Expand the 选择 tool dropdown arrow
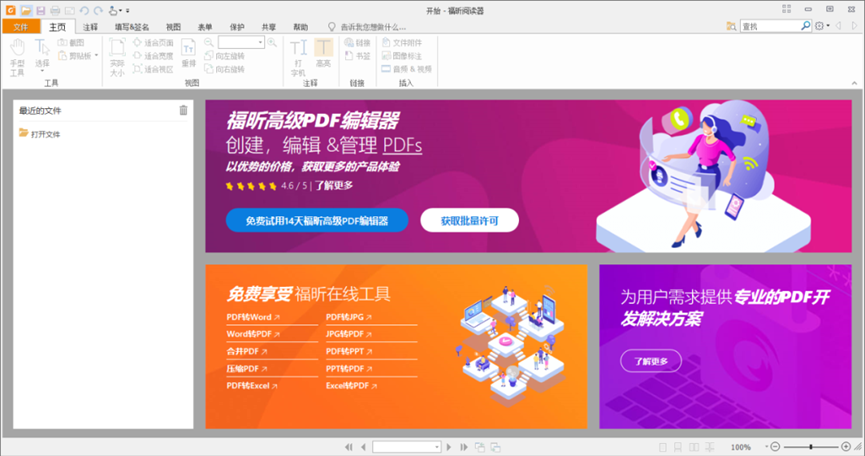This screenshot has width=865, height=456. point(42,71)
